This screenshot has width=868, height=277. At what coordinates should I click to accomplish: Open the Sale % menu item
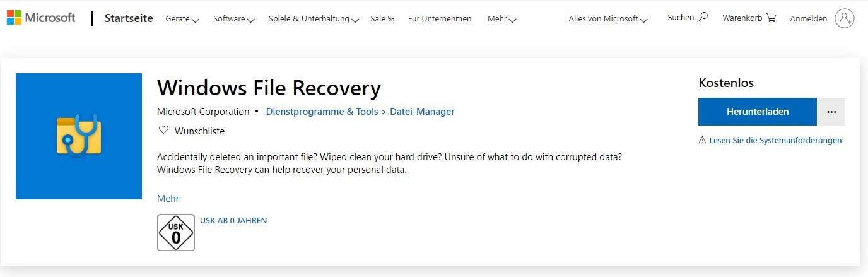click(x=382, y=19)
